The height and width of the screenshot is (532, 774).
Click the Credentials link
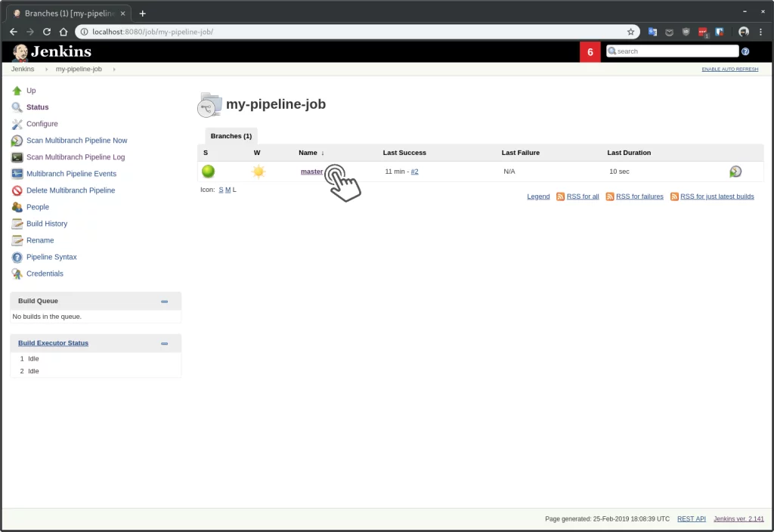click(45, 274)
